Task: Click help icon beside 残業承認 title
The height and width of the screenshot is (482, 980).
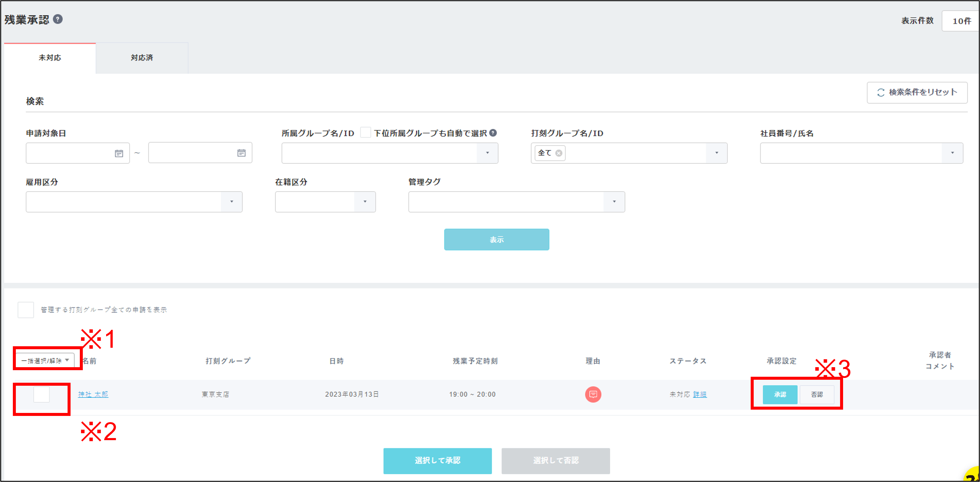Action: pos(58,19)
